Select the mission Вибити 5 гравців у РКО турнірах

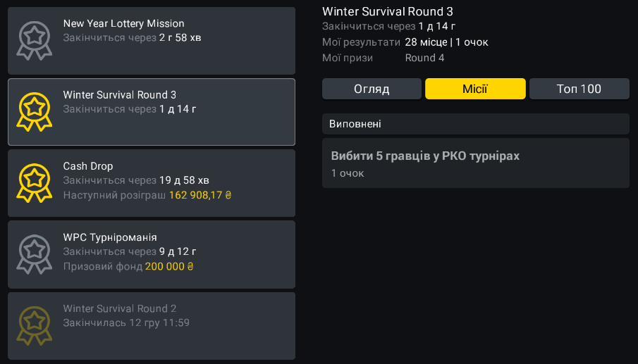pyautogui.click(x=425, y=156)
